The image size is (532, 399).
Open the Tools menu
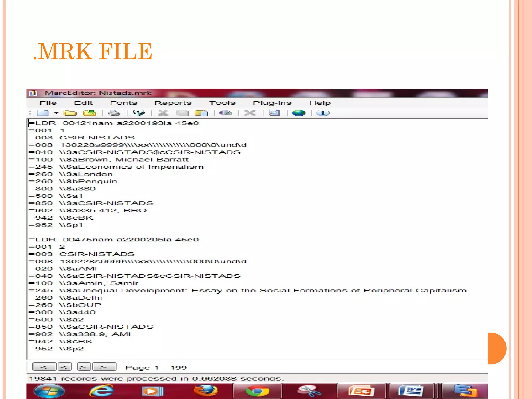[222, 103]
